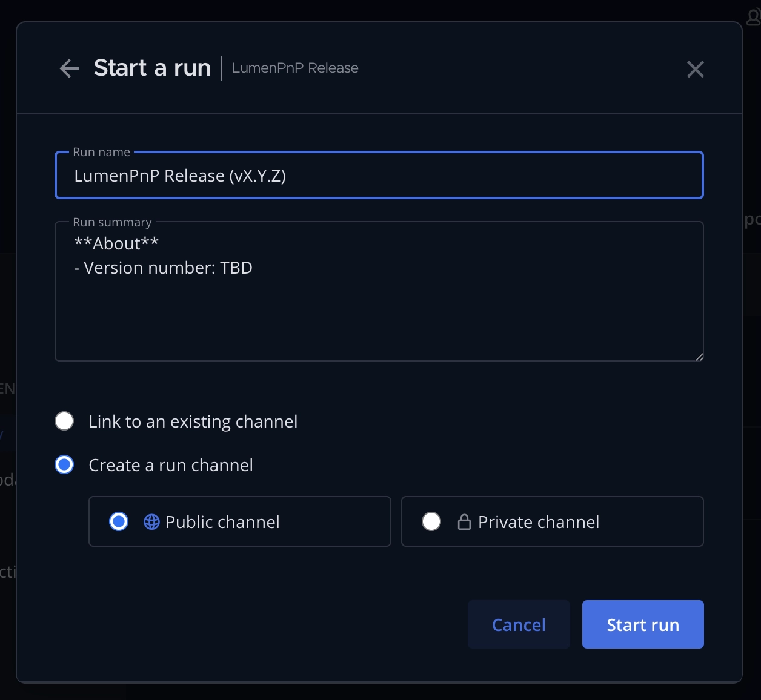Viewport: 761px width, 700px height.
Task: Close the Start a run dialog
Action: [695, 69]
